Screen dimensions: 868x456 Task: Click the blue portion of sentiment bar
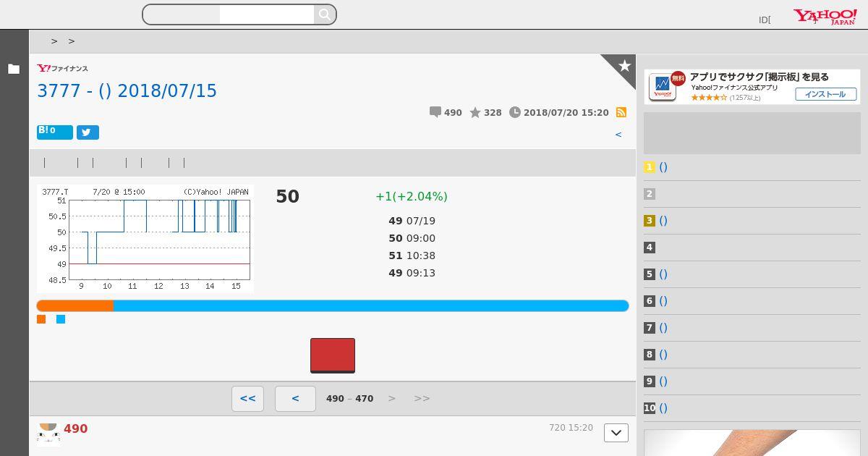pyautogui.click(x=371, y=306)
